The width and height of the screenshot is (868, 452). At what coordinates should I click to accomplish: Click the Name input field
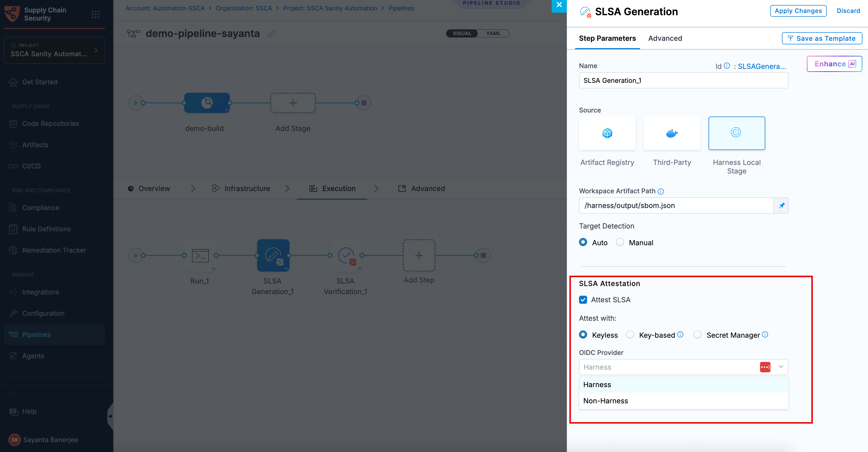pyautogui.click(x=683, y=80)
